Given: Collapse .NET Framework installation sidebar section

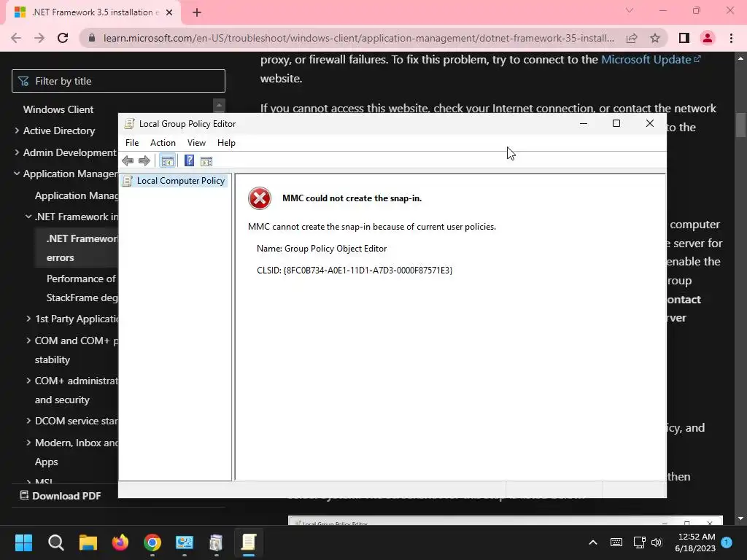Looking at the screenshot, I should (28, 217).
